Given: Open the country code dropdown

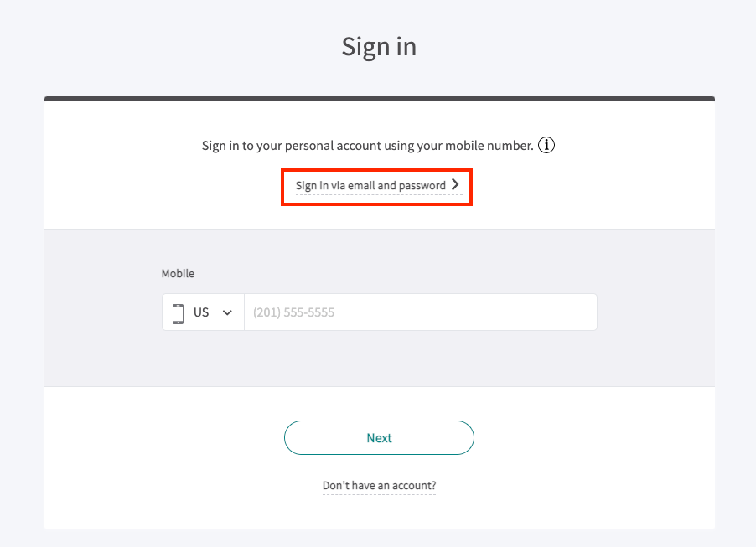Looking at the screenshot, I should tap(203, 312).
